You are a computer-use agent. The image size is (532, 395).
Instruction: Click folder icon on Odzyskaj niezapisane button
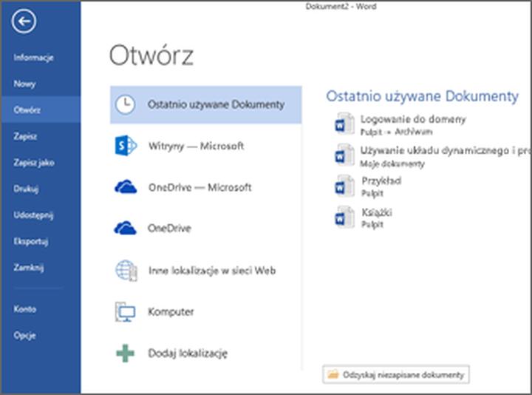coord(332,374)
